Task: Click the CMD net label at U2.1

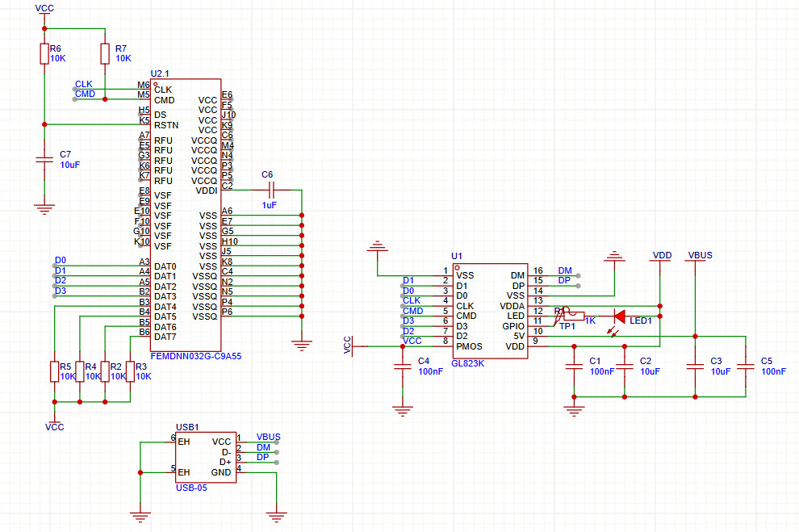Action: pyautogui.click(x=85, y=94)
